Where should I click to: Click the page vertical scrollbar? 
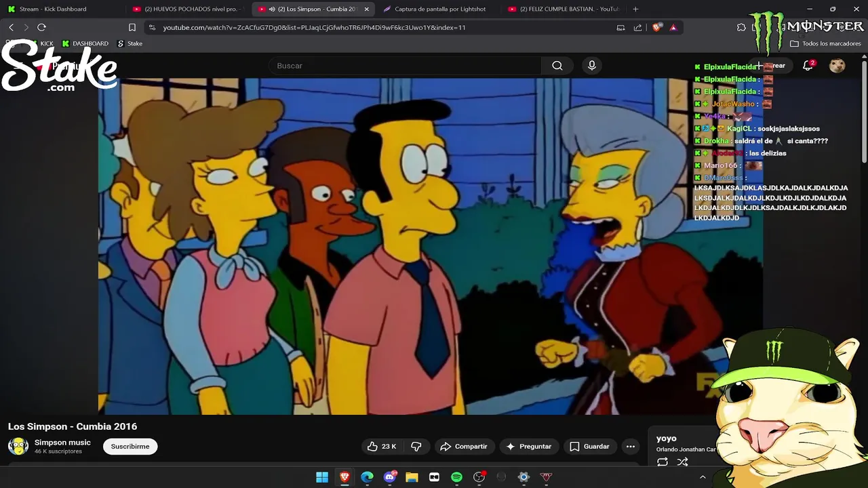tap(864, 112)
